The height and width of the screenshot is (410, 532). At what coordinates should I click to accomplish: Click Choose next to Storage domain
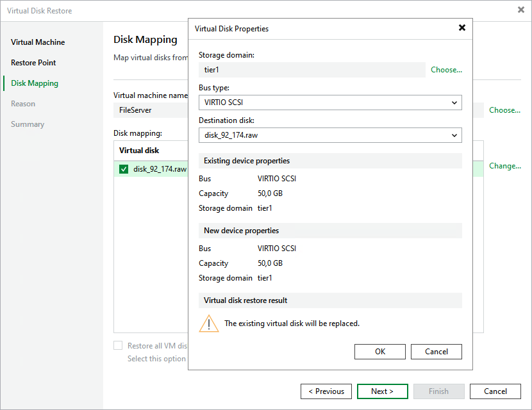(x=446, y=70)
